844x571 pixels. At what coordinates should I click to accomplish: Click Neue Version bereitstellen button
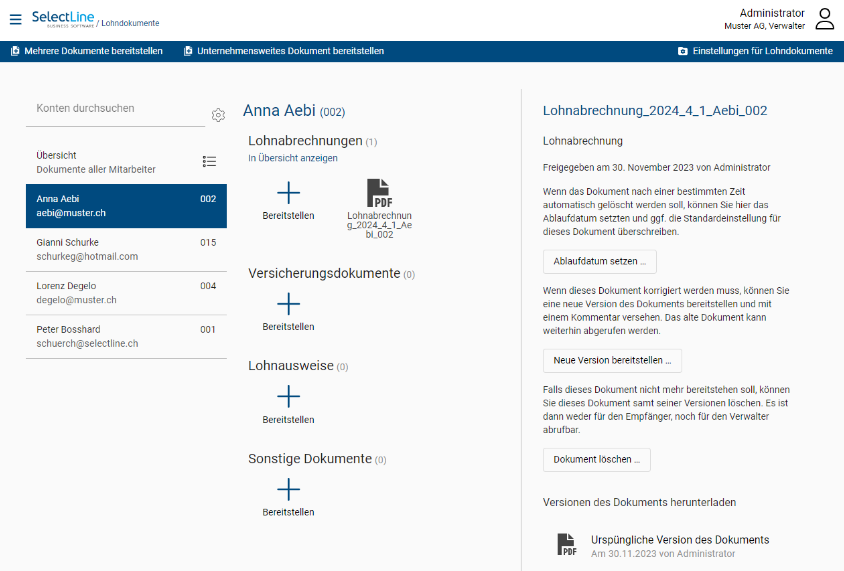612,361
